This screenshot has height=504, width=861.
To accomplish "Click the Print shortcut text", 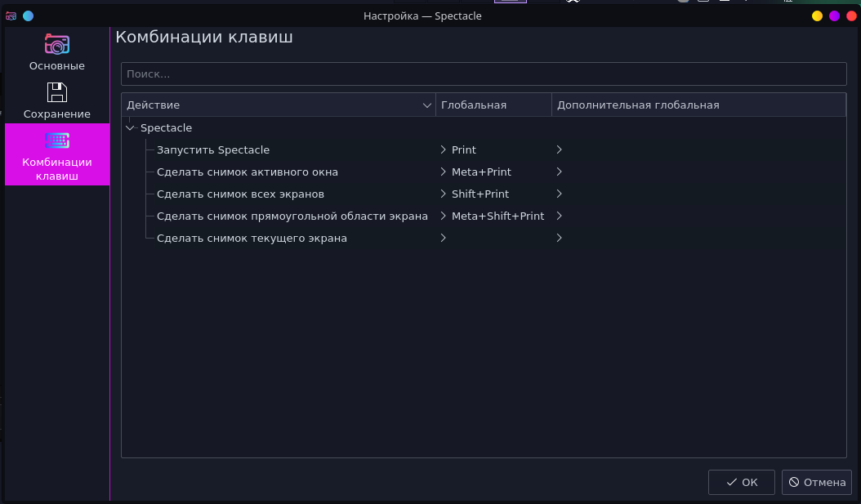I will [x=463, y=149].
